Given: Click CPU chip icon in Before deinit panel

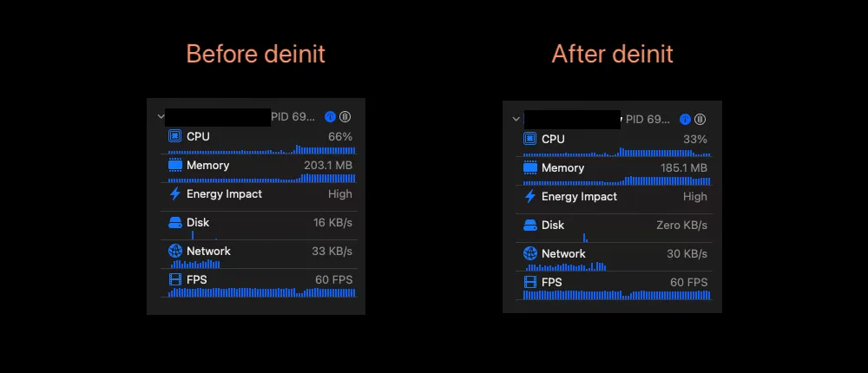Looking at the screenshot, I should click(x=174, y=136).
